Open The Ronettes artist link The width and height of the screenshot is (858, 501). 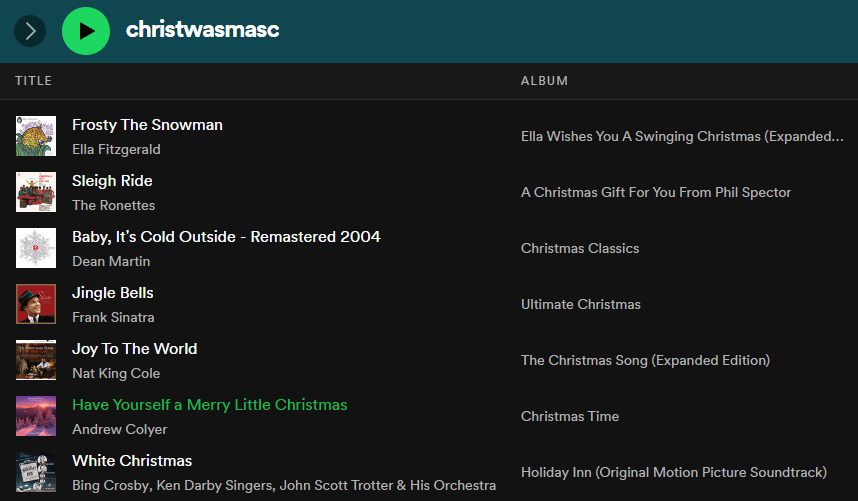coord(114,205)
